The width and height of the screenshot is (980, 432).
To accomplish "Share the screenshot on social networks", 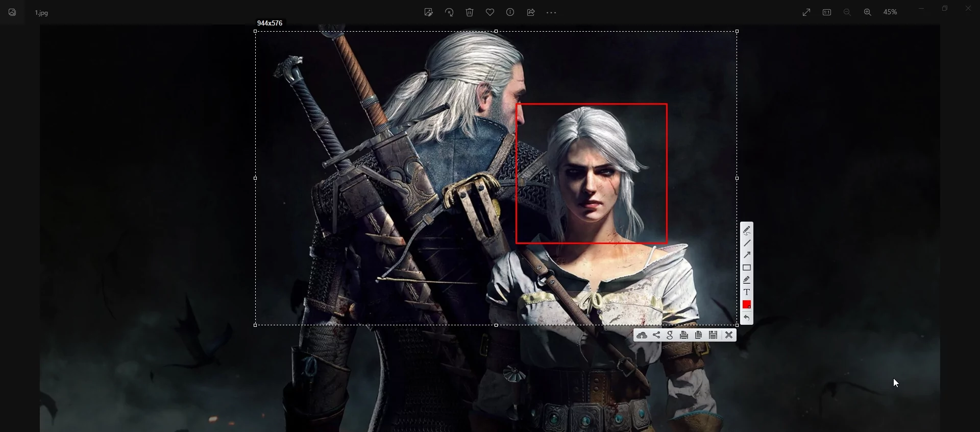I will point(656,335).
